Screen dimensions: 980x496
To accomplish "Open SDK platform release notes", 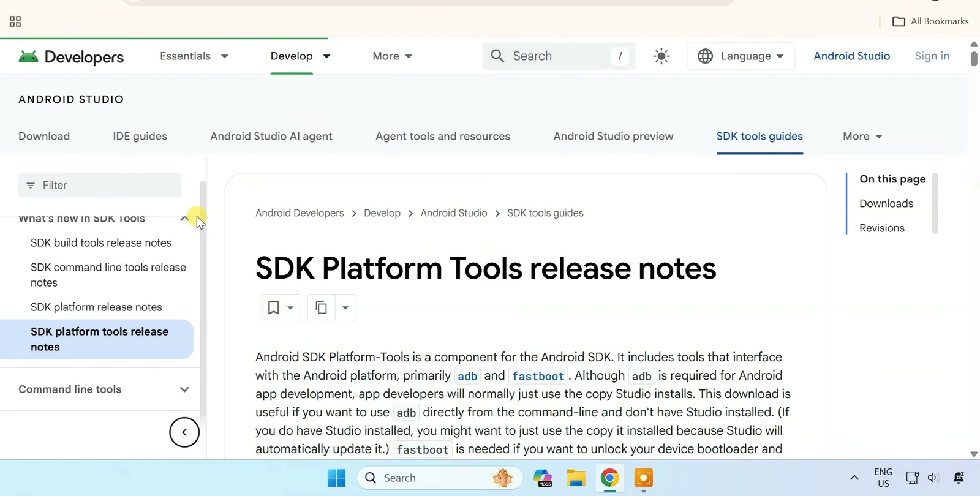I will click(x=96, y=307).
